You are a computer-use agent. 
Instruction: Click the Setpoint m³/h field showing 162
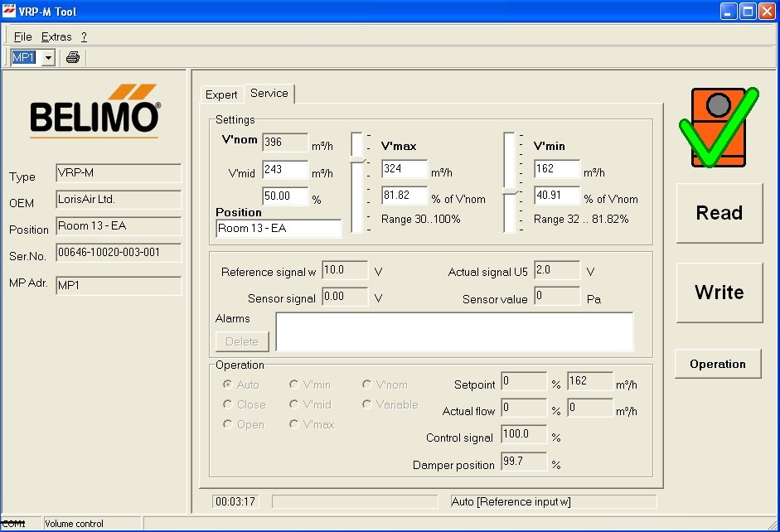click(590, 381)
